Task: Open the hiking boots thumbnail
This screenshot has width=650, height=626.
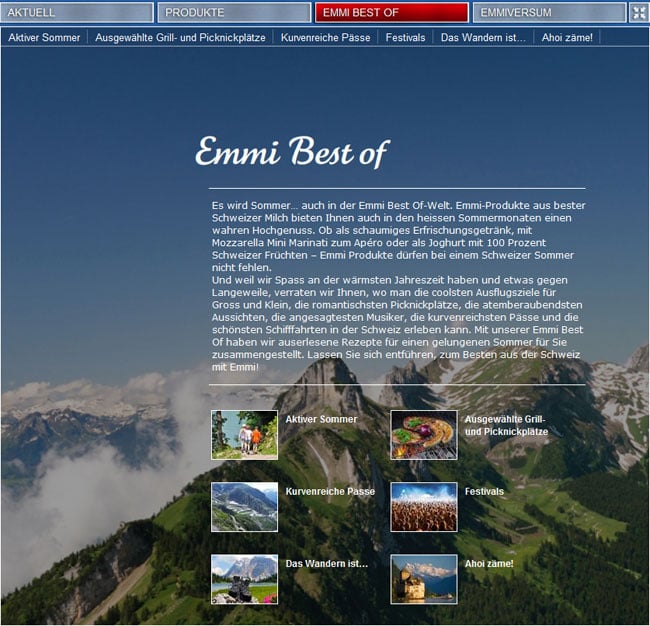Action: coord(245,579)
